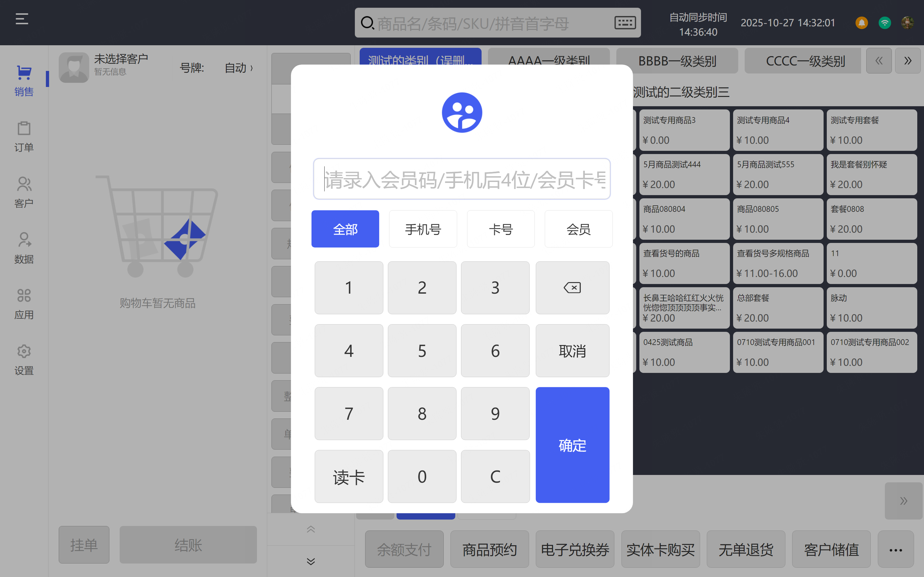The width and height of the screenshot is (924, 577).
Task: Open the hamburger menu icon
Action: [x=22, y=19]
